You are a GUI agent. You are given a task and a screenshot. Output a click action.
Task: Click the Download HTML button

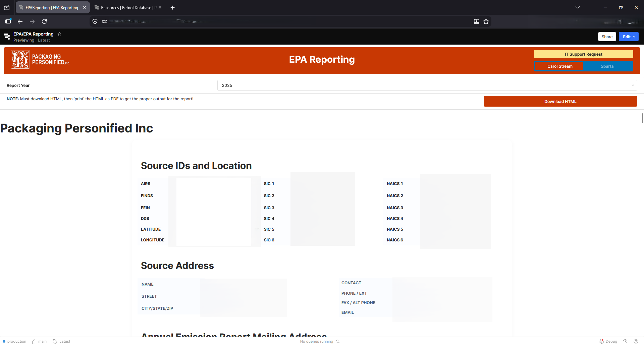(x=560, y=101)
